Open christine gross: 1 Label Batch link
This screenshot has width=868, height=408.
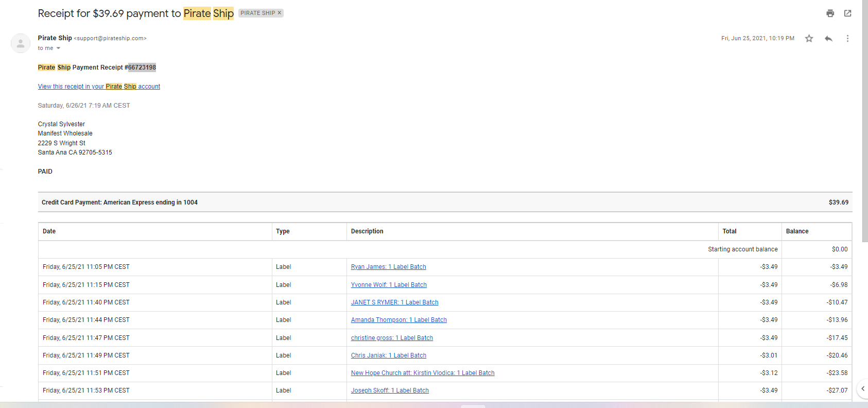point(392,338)
